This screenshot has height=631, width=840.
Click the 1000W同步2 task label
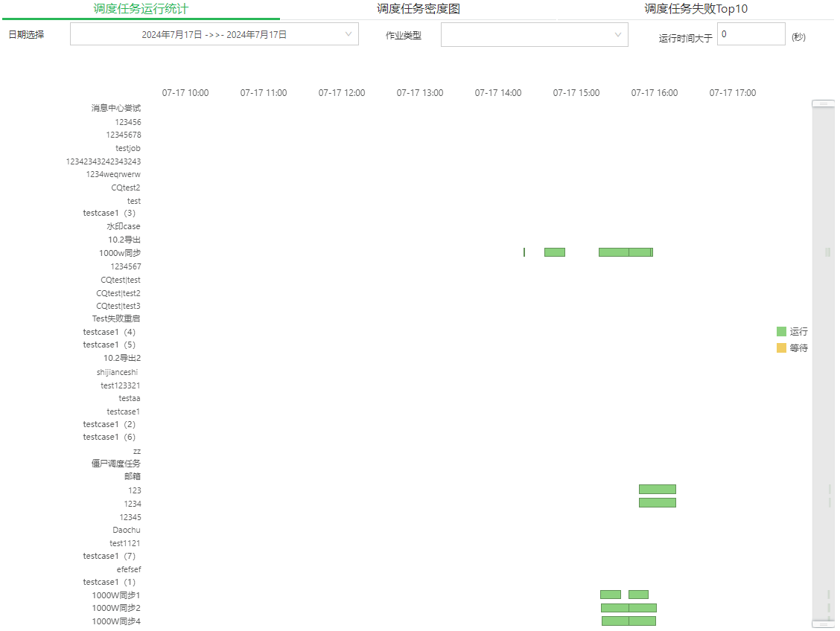116,608
